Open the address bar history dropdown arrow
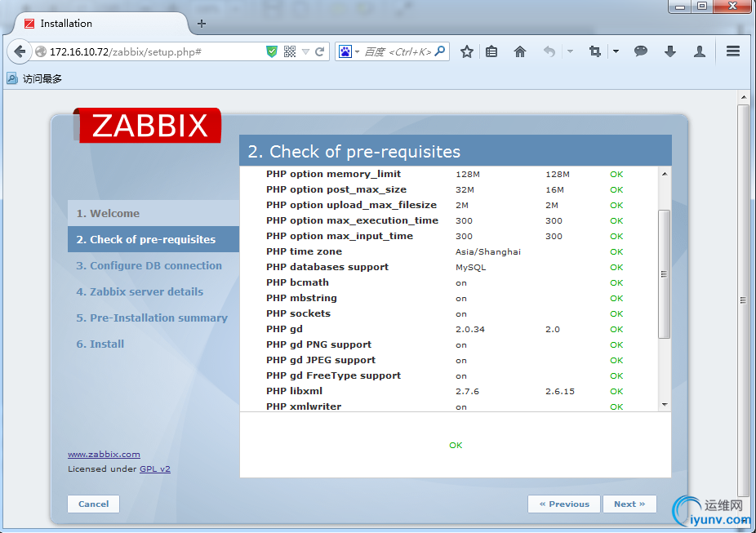 (x=305, y=51)
